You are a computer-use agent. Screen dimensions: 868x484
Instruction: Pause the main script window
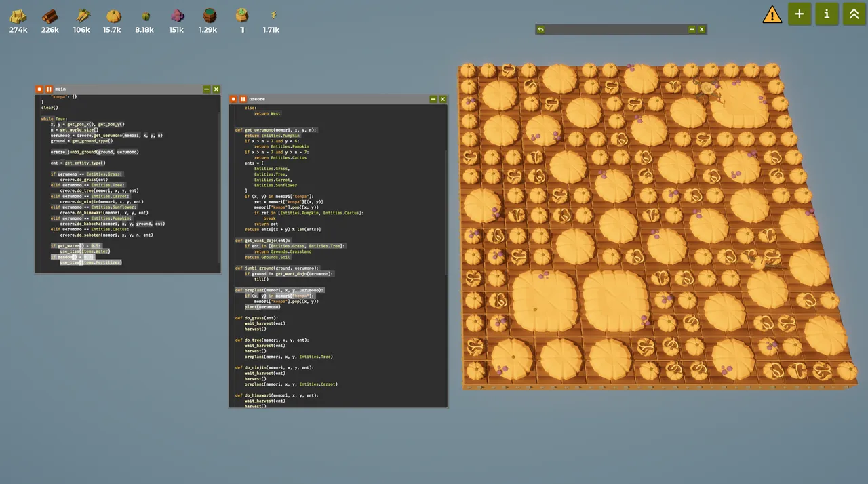49,89
